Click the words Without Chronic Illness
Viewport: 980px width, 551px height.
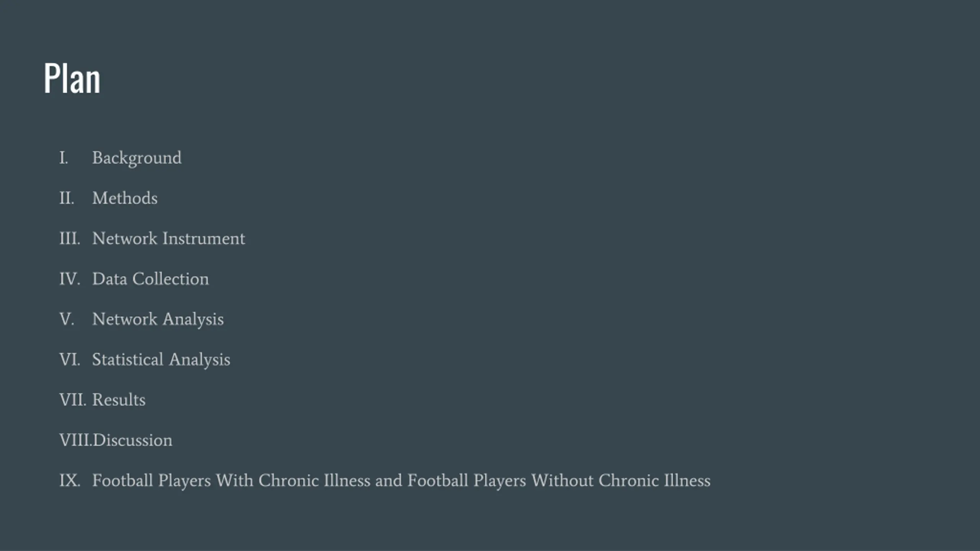coord(621,481)
